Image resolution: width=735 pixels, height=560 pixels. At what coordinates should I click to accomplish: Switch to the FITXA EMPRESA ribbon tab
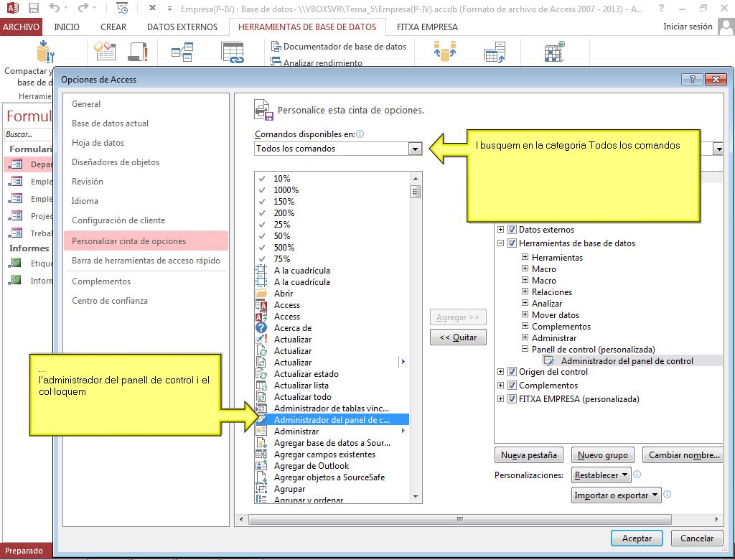(x=427, y=27)
